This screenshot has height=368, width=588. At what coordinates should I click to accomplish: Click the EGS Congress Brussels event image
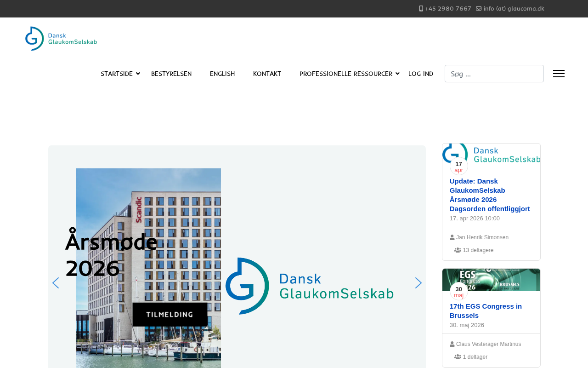click(491, 280)
